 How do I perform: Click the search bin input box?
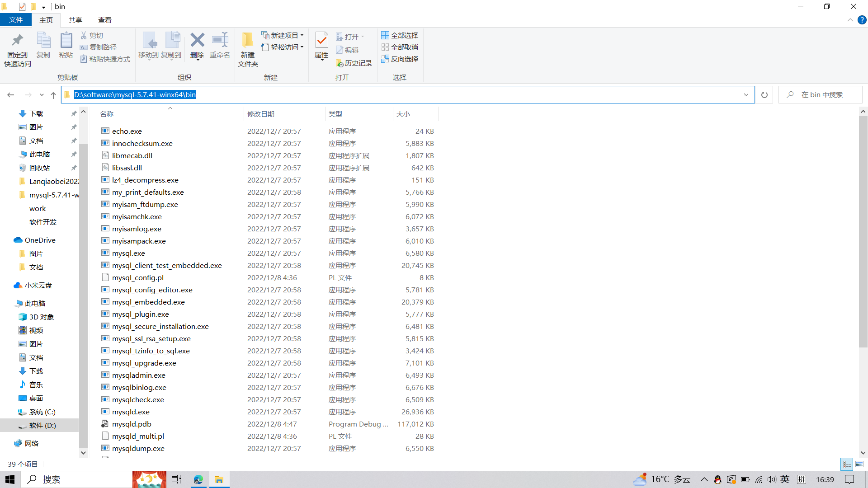(x=820, y=95)
